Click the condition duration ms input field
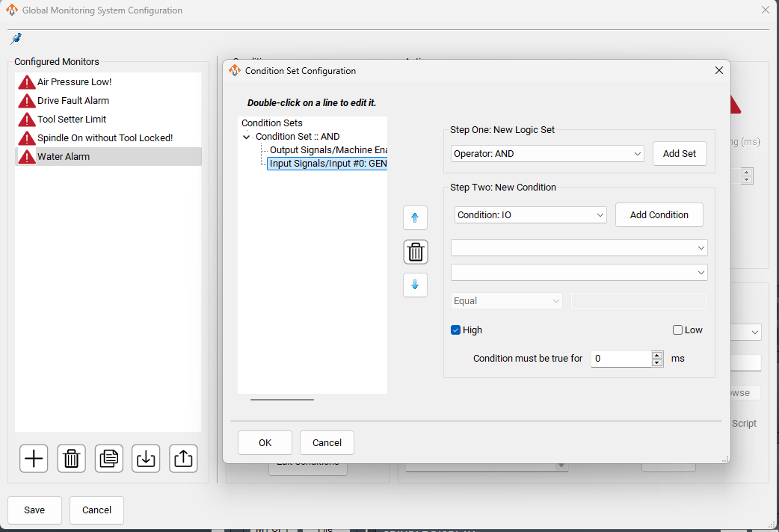Image resolution: width=779 pixels, height=532 pixels. click(621, 359)
